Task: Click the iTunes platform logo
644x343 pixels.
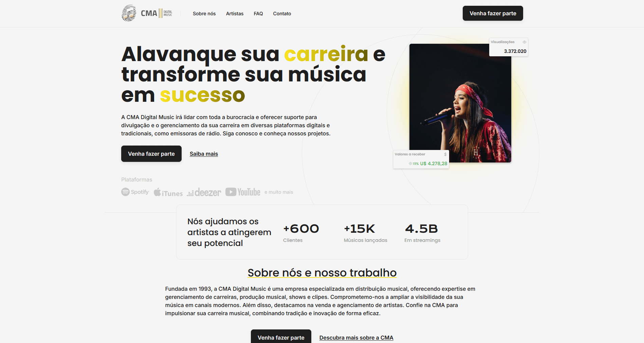Action: 168,192
